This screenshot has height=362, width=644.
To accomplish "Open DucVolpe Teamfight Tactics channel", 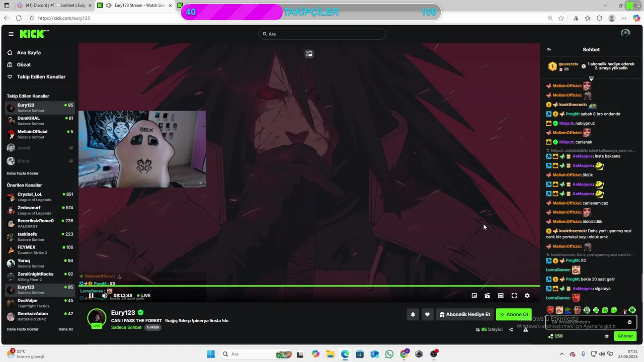I will pos(39,303).
